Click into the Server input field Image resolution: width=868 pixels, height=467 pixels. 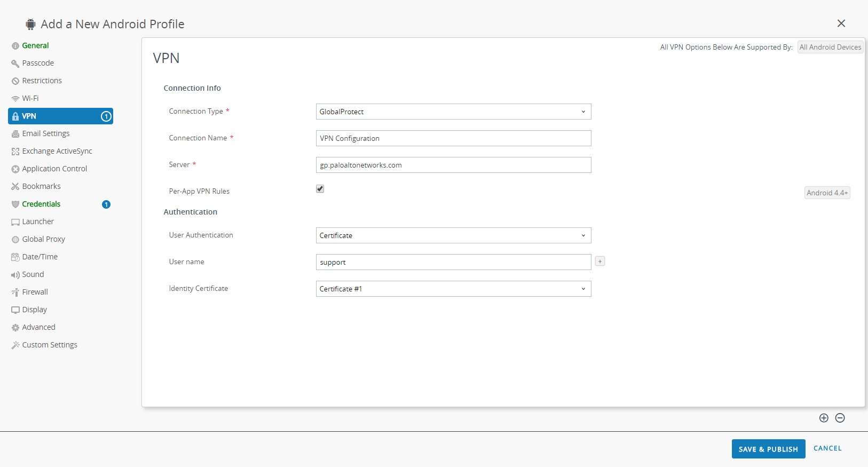453,165
